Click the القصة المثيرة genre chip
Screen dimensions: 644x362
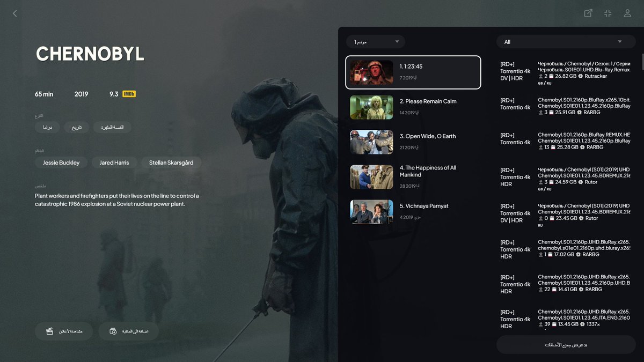point(112,127)
